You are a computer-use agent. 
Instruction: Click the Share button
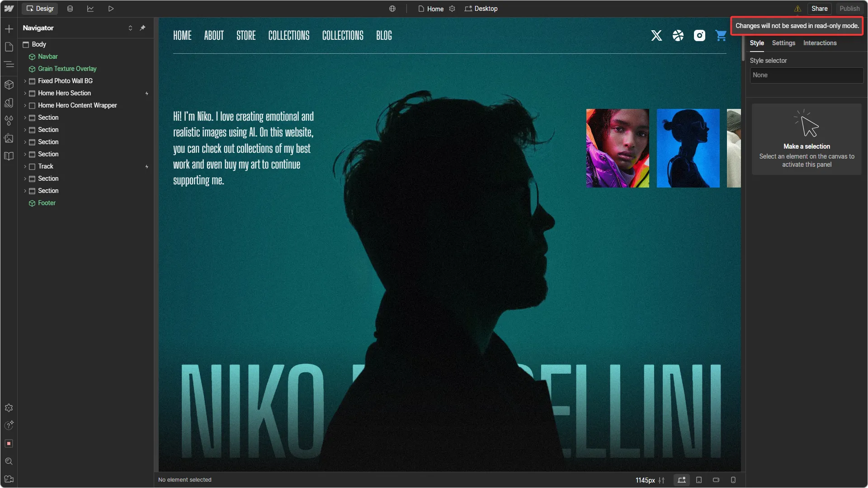click(819, 9)
